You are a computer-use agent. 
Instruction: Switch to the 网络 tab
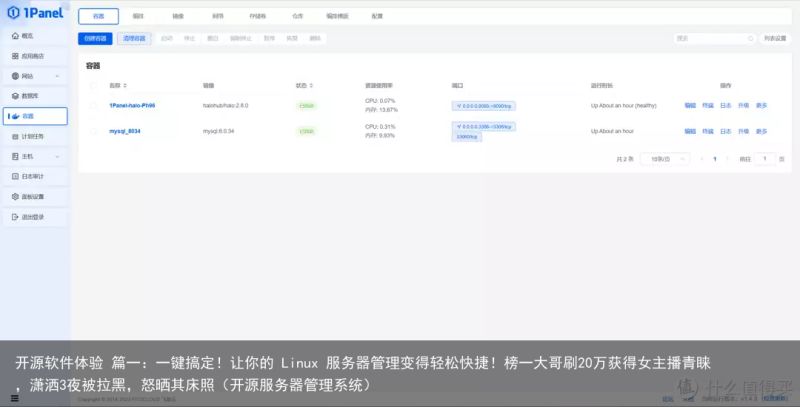coord(218,16)
